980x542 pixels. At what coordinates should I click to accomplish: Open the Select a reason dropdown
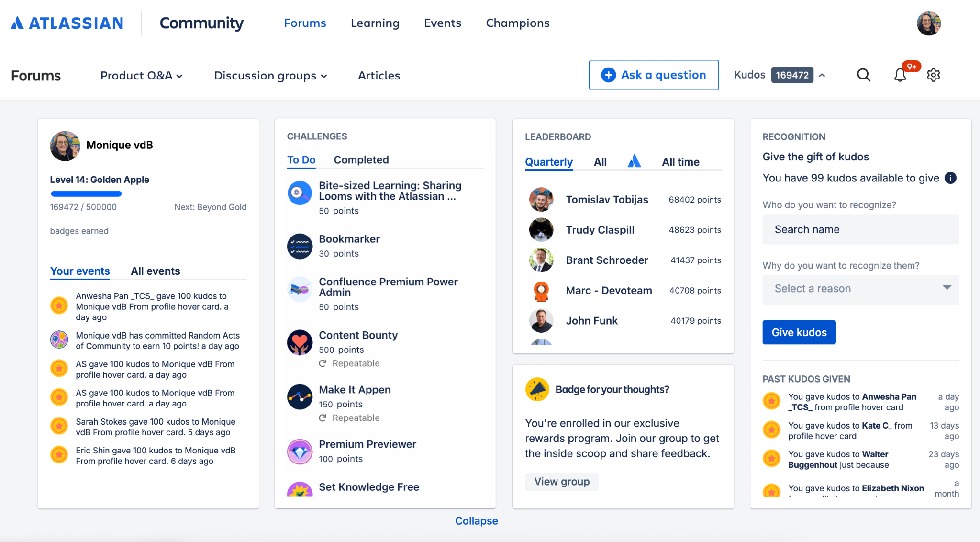[x=860, y=289]
